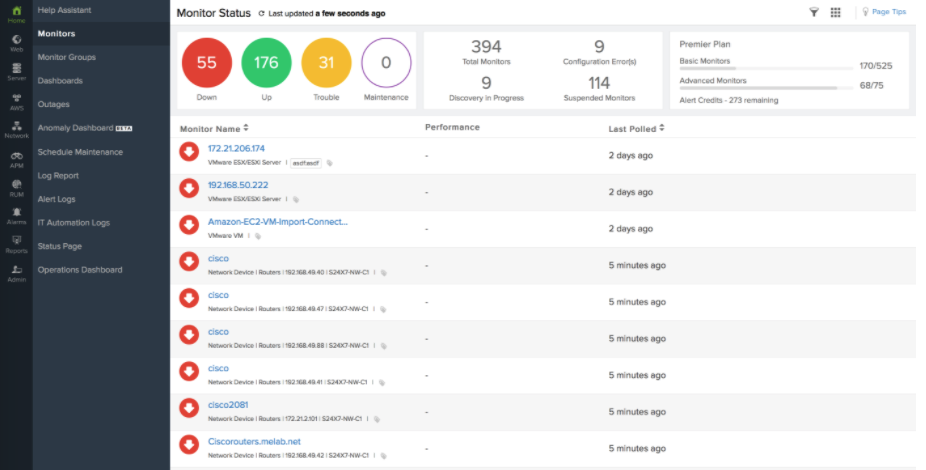The width and height of the screenshot is (926, 470).
Task: Open the Reports section icon
Action: [17, 240]
